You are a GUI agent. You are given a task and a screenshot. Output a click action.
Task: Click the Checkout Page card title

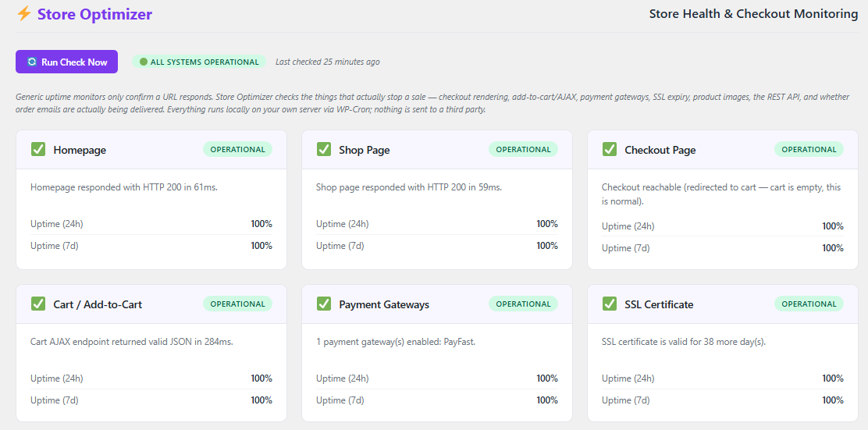point(660,150)
